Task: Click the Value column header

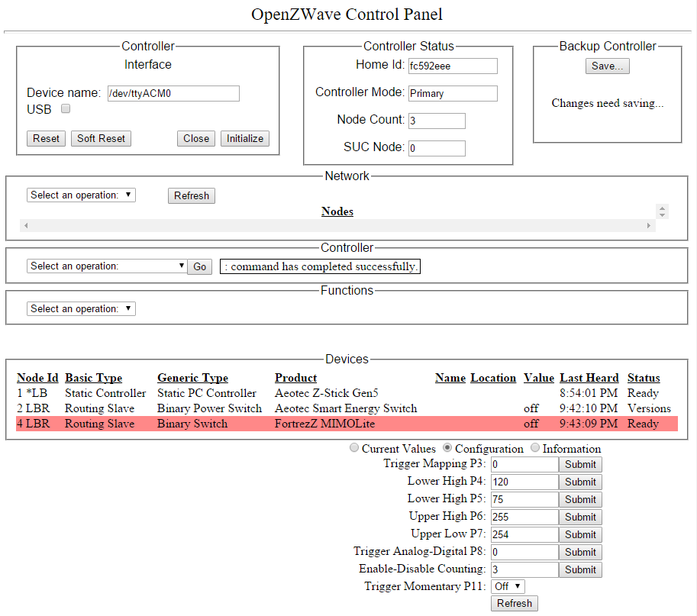Action: [x=539, y=378]
